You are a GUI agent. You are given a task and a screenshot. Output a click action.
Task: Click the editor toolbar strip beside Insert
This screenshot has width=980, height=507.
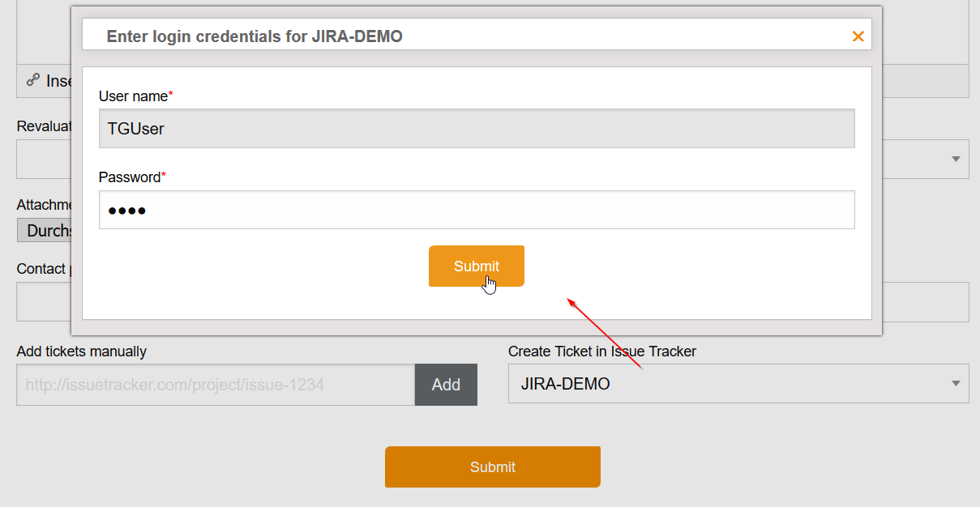click(924, 81)
